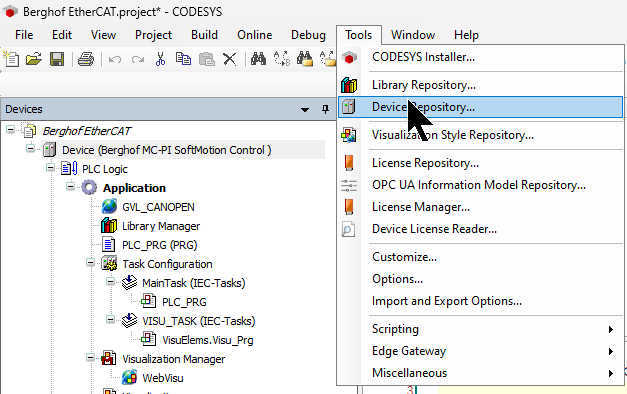Open the Project menu
627x394 pixels.
tap(154, 35)
